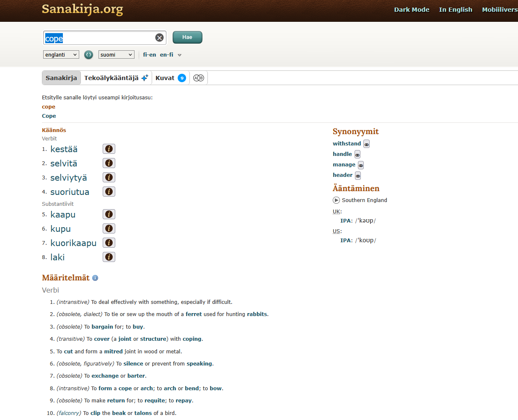Click the link icon beside header
Screen dimensions: 518x420
358,176
